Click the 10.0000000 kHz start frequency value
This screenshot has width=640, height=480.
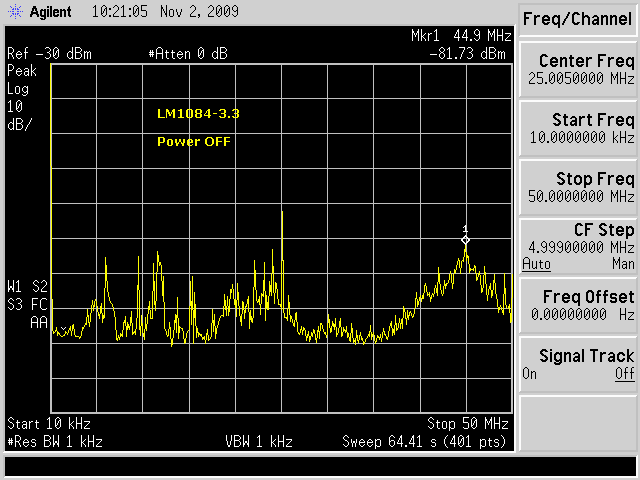[582, 137]
